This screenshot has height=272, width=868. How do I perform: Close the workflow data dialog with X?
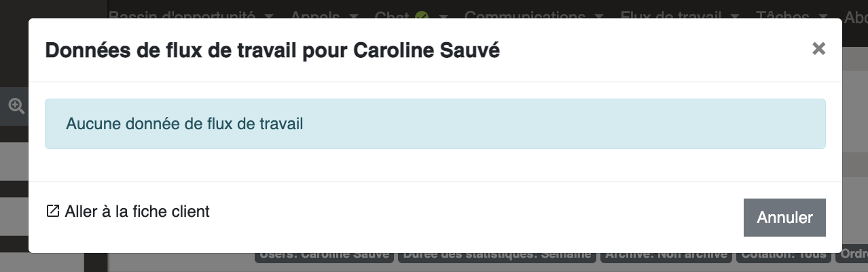tap(818, 48)
